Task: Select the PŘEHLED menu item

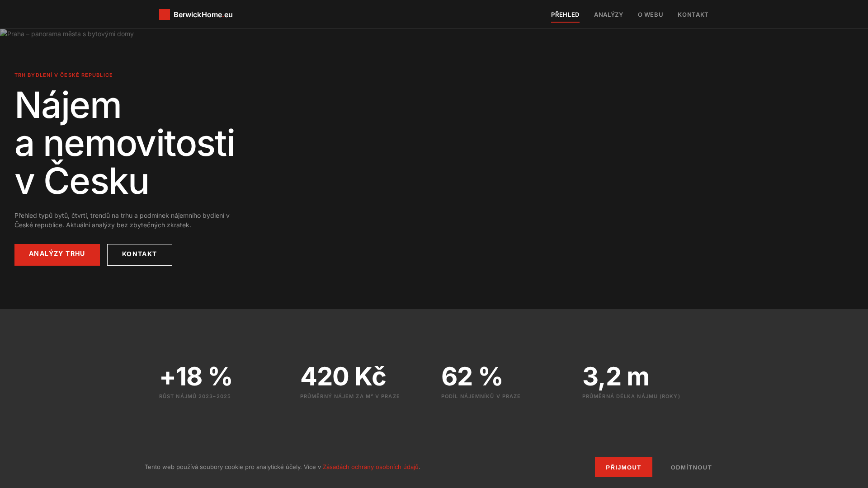Action: [565, 14]
